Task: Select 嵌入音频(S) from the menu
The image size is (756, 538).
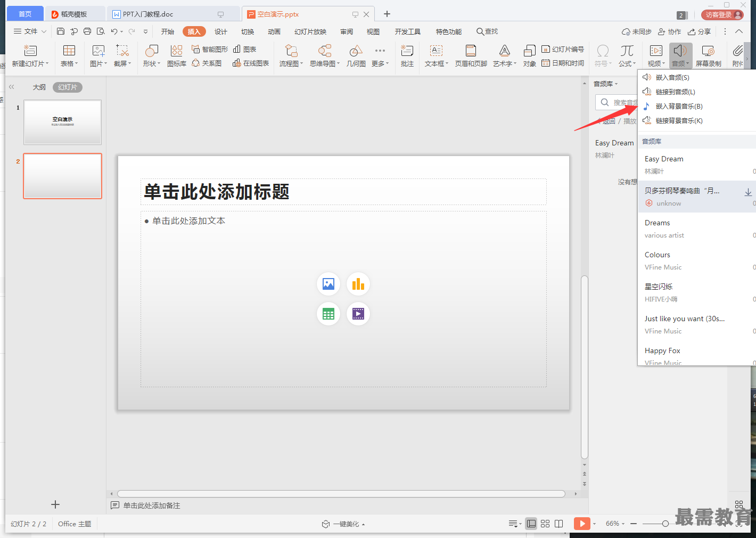Action: [672, 77]
